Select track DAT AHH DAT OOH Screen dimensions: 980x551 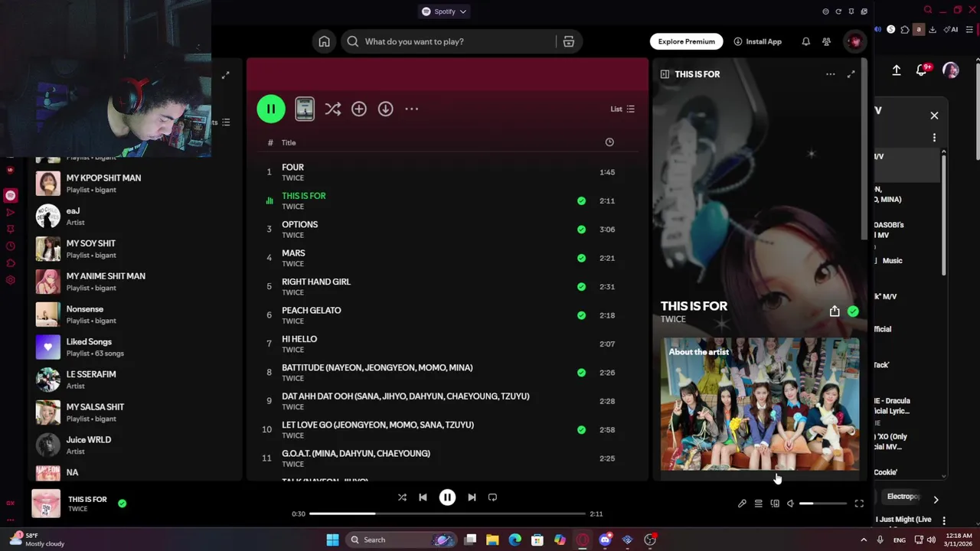447,401
